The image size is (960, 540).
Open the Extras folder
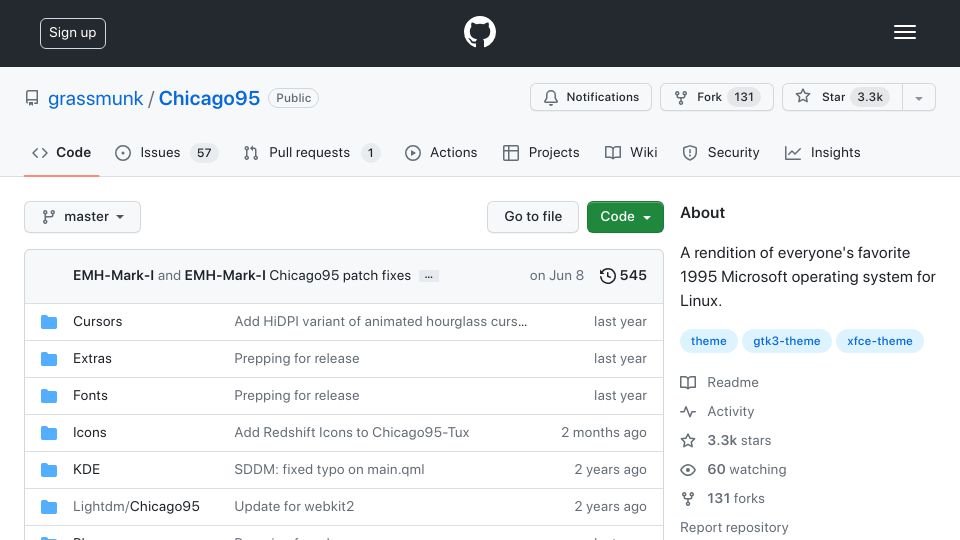92,358
